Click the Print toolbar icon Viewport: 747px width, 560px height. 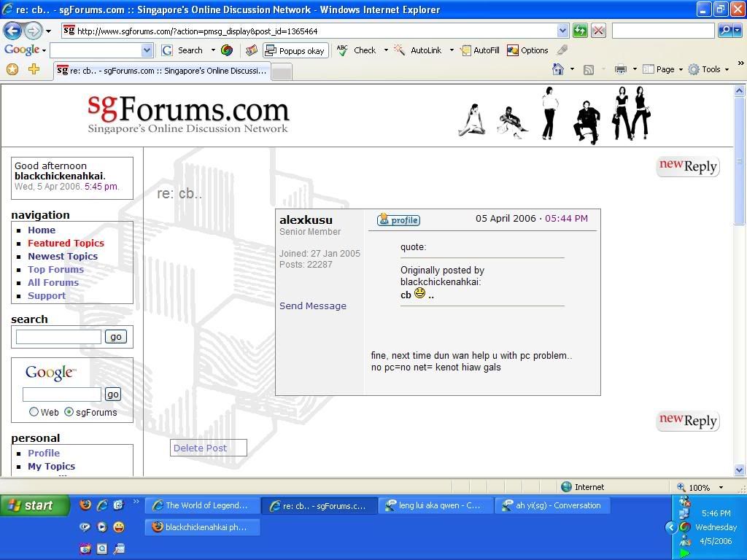click(x=620, y=69)
